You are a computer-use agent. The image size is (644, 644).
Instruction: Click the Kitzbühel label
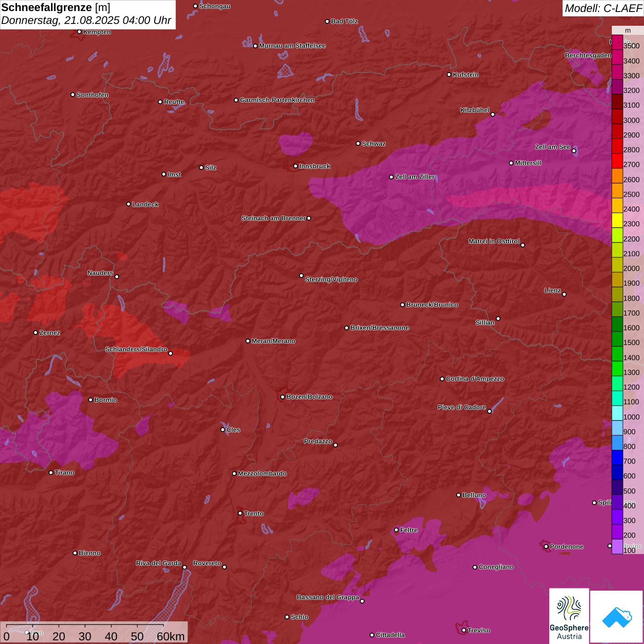tap(475, 110)
